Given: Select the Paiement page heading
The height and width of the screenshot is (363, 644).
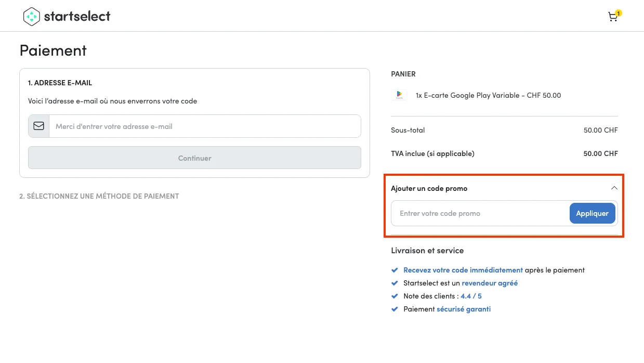Looking at the screenshot, I should 52,50.
